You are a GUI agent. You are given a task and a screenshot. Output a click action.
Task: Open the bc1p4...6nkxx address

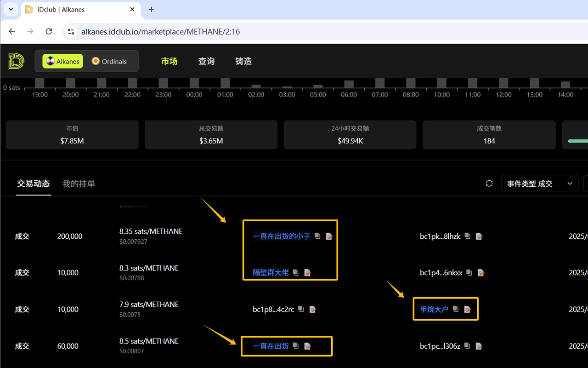(x=441, y=272)
